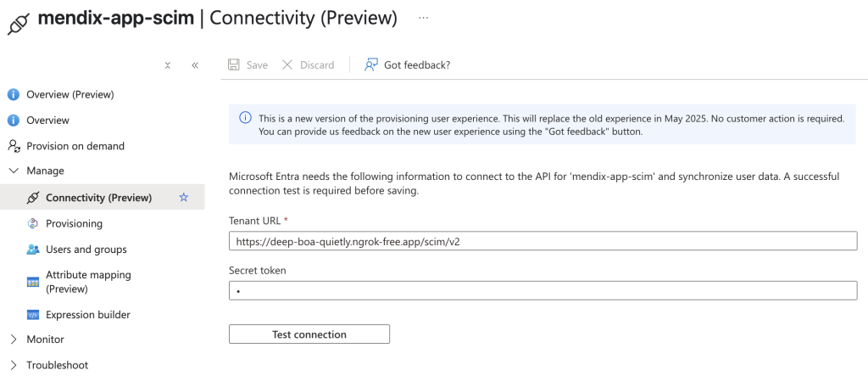This screenshot has height=376, width=868.
Task: Click the Users and groups icon
Action: (33, 250)
